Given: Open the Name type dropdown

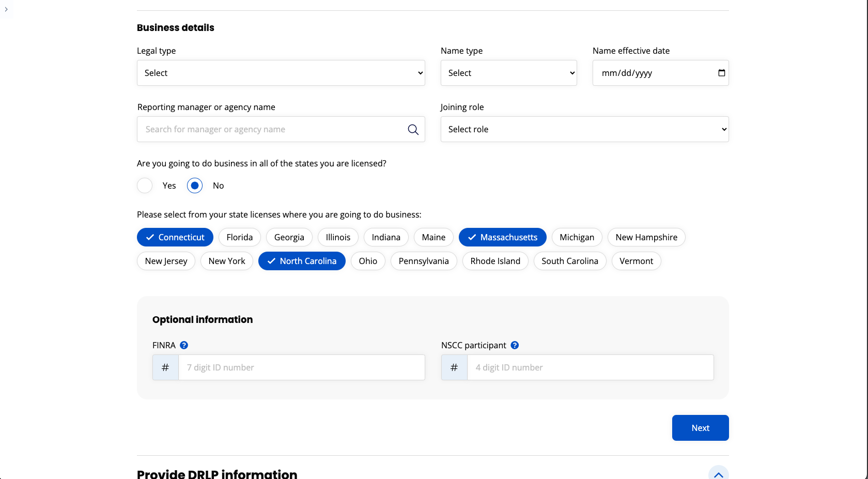Looking at the screenshot, I should click(x=508, y=73).
